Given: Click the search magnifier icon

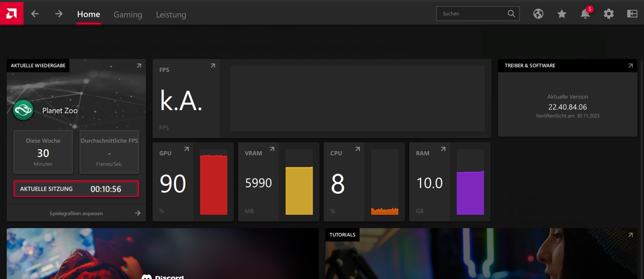Looking at the screenshot, I should [x=511, y=13].
